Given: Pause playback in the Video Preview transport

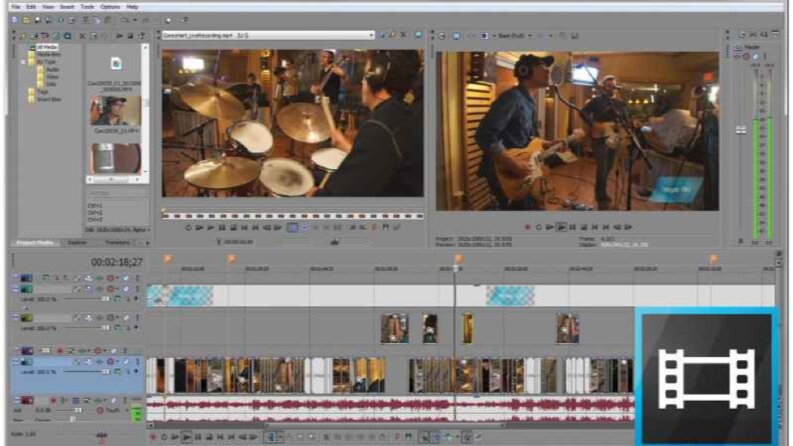Looking at the screenshot, I should tap(573, 228).
